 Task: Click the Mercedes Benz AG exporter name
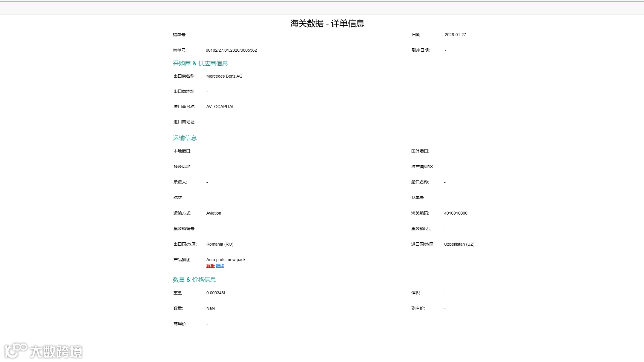[224, 76]
